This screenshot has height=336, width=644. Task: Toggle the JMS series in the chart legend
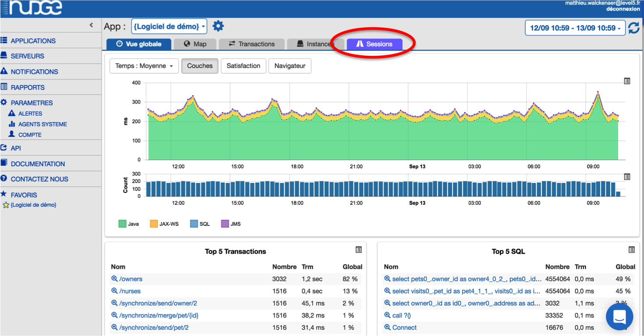(224, 223)
